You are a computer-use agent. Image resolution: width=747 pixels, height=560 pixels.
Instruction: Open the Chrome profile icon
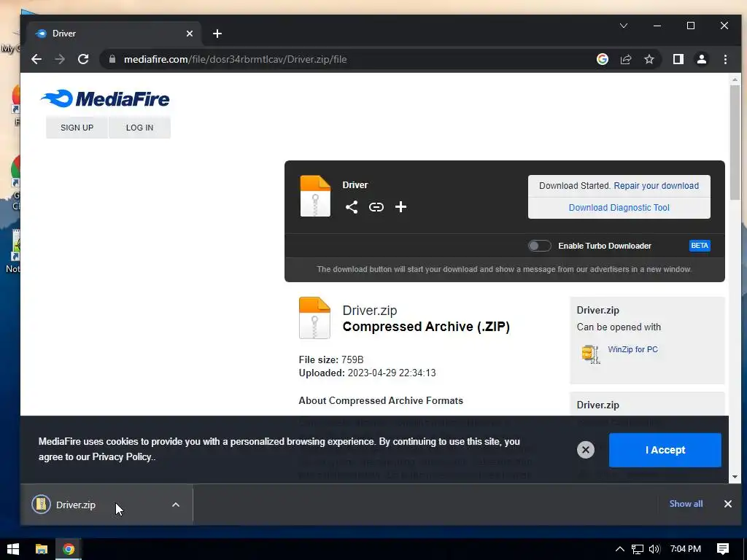702,59
